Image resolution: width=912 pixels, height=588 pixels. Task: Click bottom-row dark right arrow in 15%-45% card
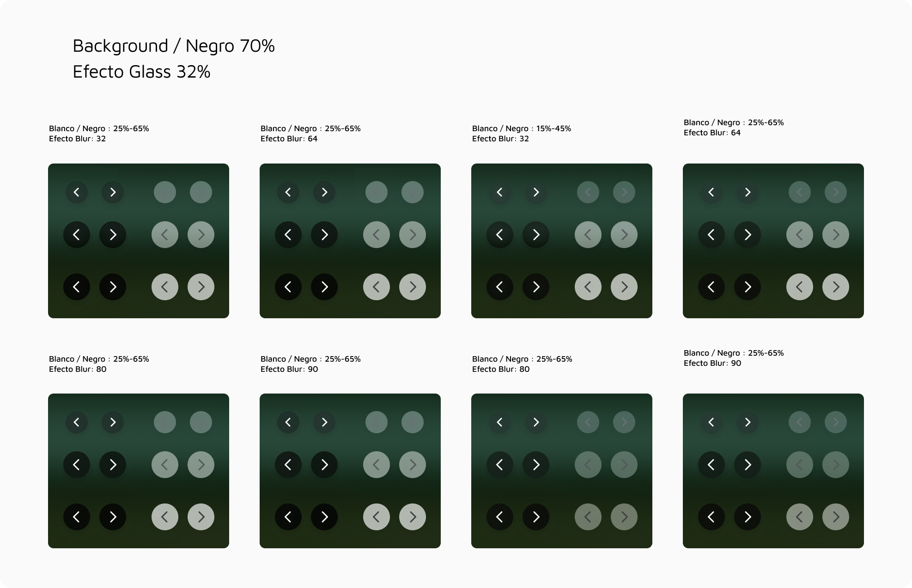[x=536, y=287]
